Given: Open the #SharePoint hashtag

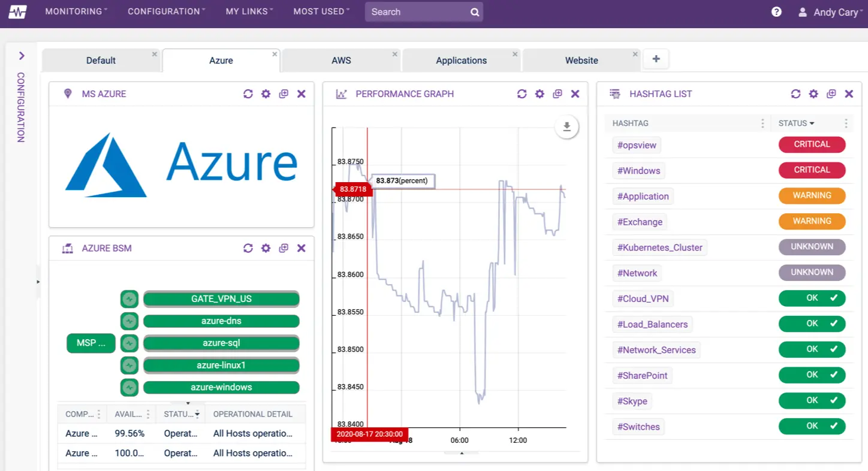Looking at the screenshot, I should pyautogui.click(x=643, y=375).
